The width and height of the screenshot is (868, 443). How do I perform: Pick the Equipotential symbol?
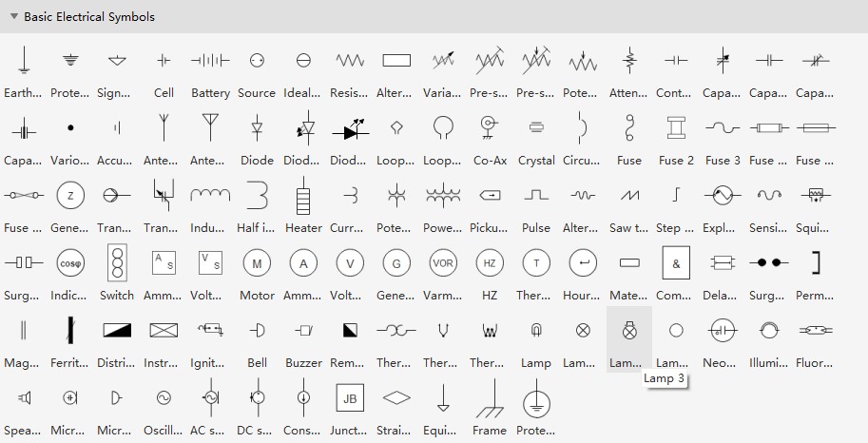coord(443,397)
